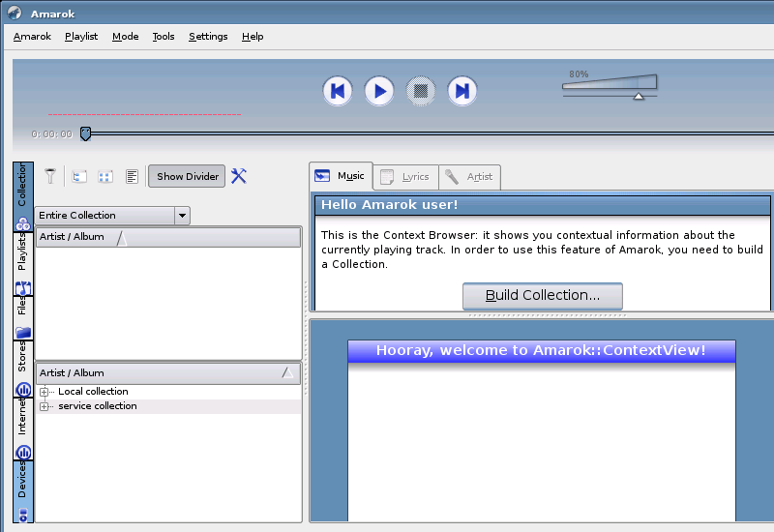Sort the lower Artist / Album column
774x532 pixels.
click(168, 373)
